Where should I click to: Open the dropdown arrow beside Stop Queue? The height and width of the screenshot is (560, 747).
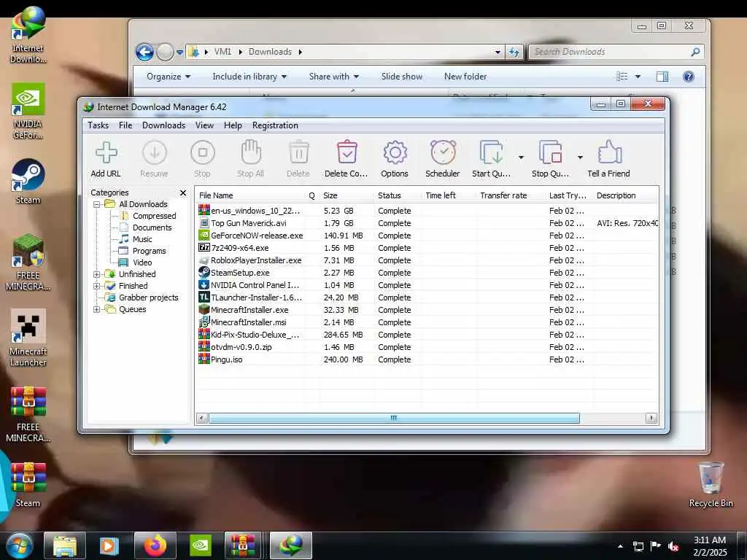coord(580,157)
